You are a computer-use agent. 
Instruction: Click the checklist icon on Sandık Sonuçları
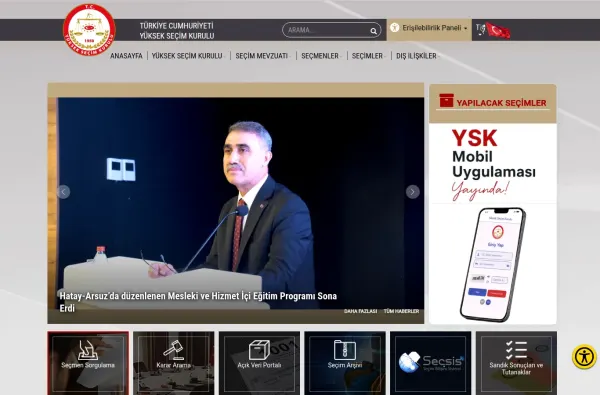[x=516, y=350]
